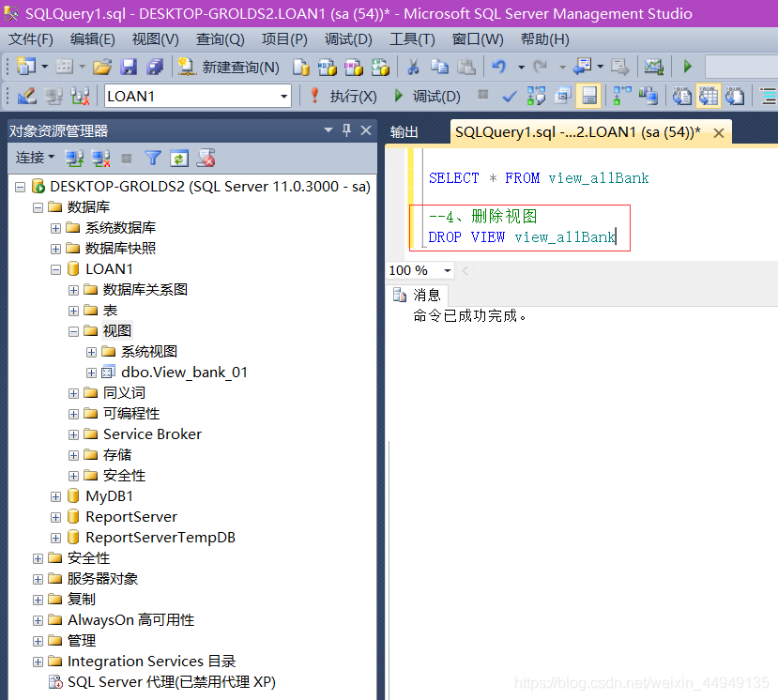Cut the selection with the scissors icon
This screenshot has height=700, width=778.
[413, 67]
